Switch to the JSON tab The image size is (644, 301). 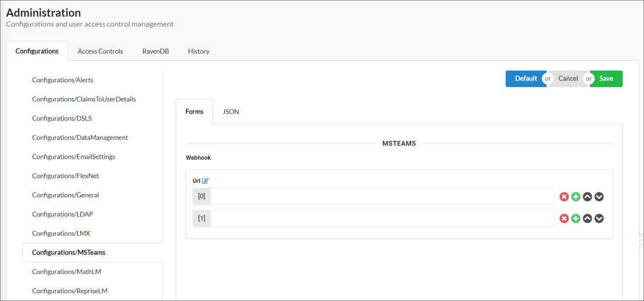[231, 112]
